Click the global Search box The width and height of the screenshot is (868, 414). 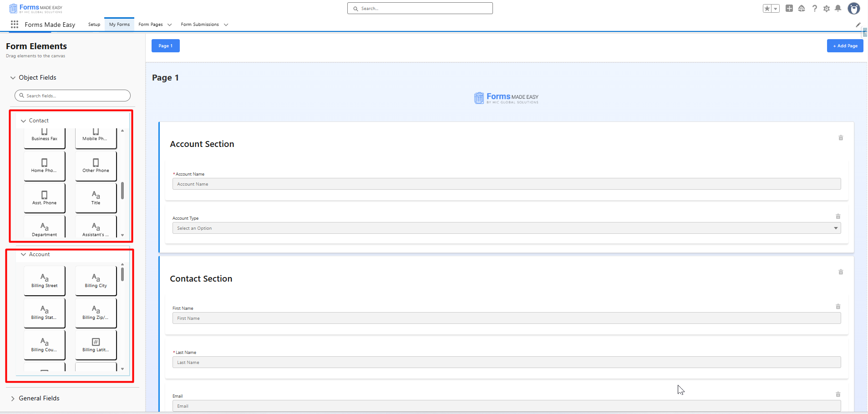coord(420,8)
